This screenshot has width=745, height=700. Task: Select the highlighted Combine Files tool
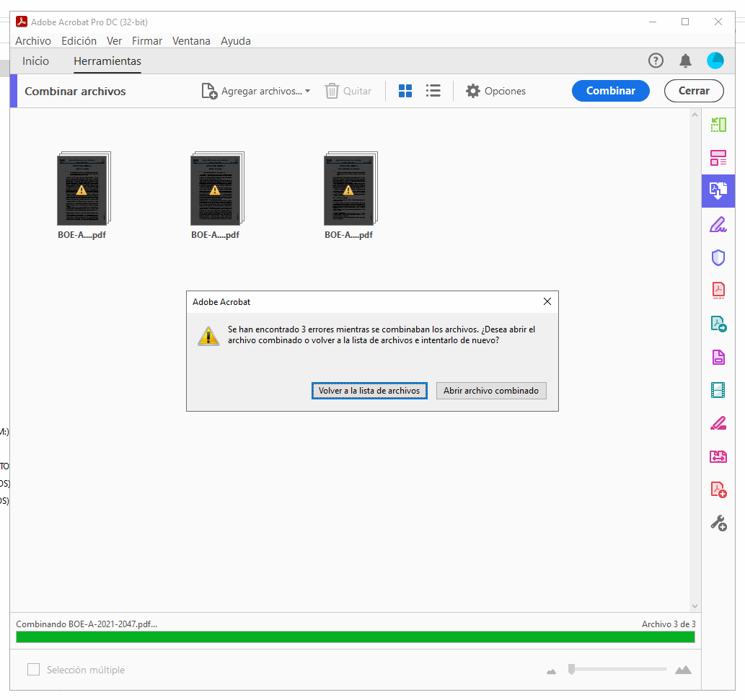(718, 191)
